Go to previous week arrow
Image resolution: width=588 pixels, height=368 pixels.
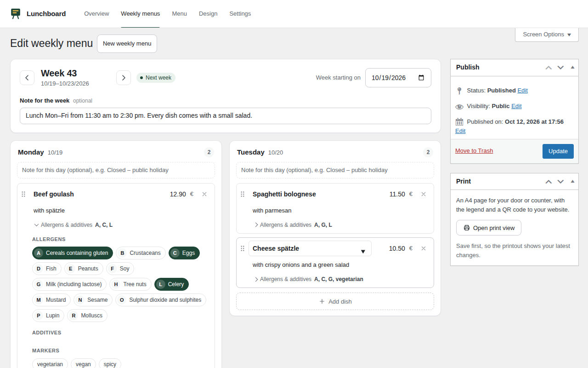[x=27, y=78]
